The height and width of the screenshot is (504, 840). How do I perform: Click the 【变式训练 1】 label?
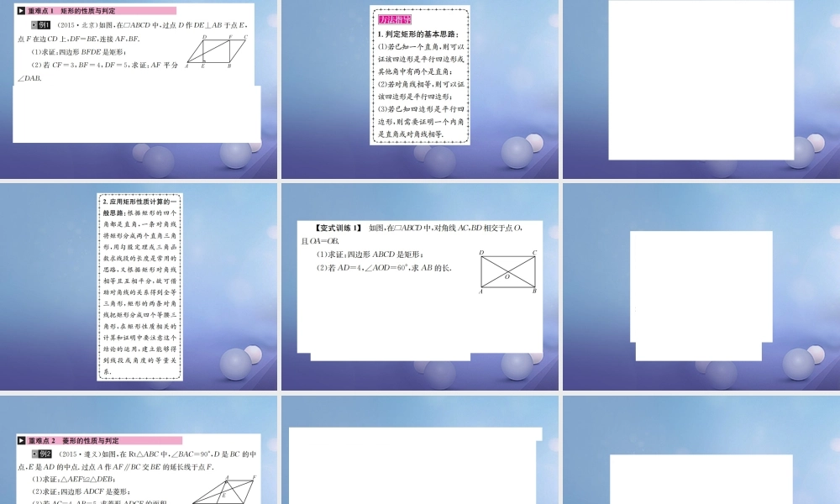[x=338, y=228]
